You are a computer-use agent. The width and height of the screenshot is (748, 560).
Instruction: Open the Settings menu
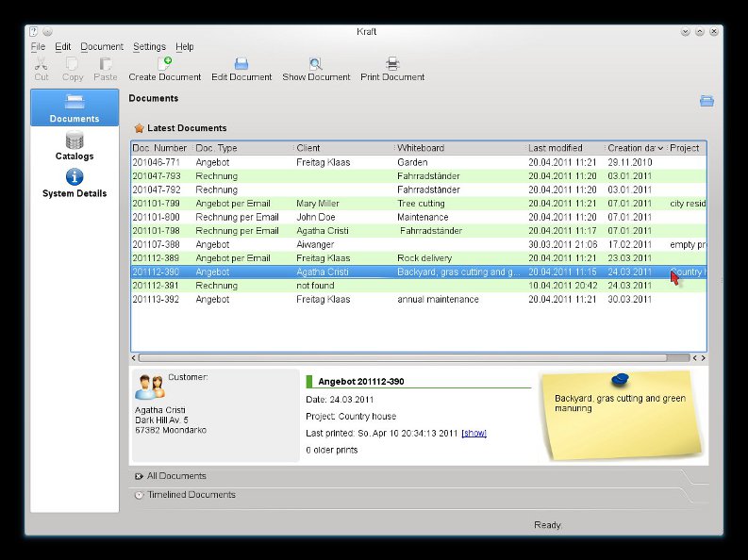tap(149, 47)
